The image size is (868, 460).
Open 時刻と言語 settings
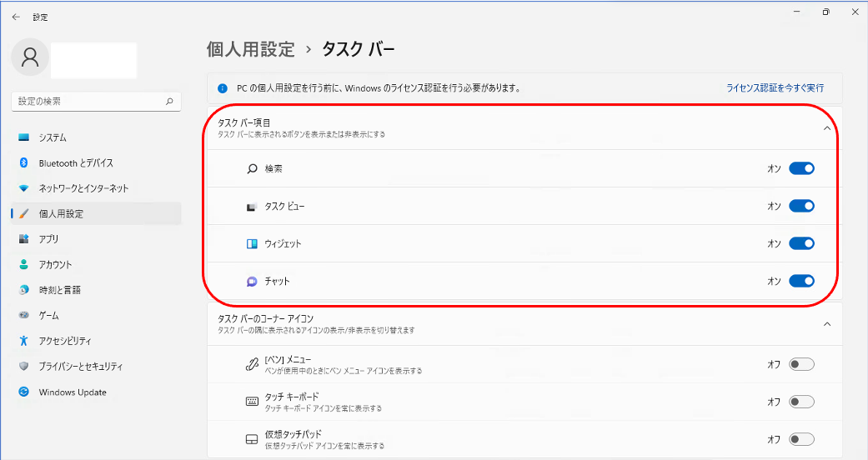97,289
